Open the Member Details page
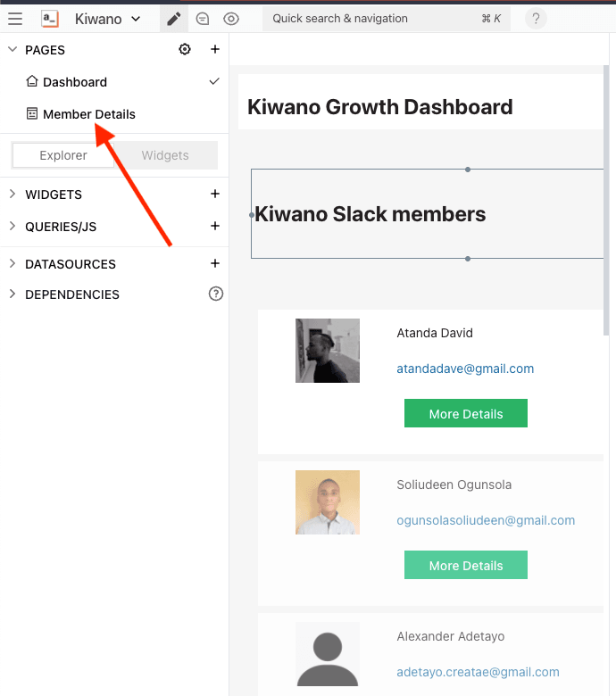This screenshot has width=616, height=696. point(88,114)
